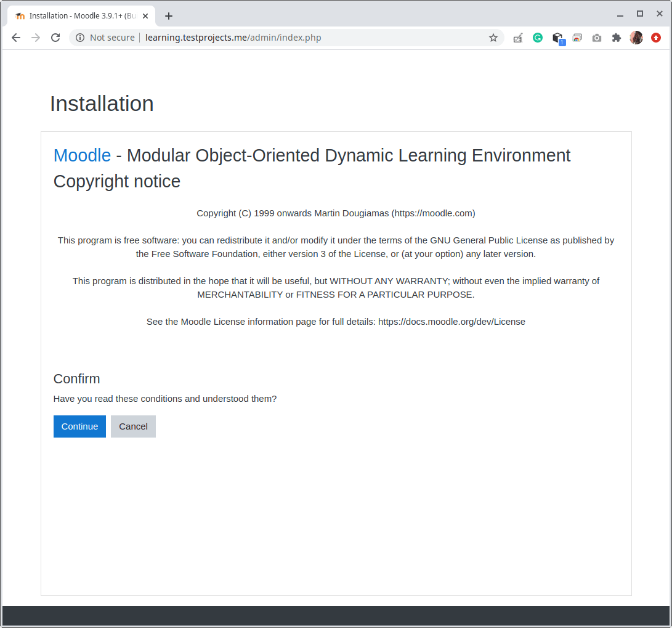The width and height of the screenshot is (672, 628).
Task: Click the 'Confirm' heading text
Action: (77, 378)
